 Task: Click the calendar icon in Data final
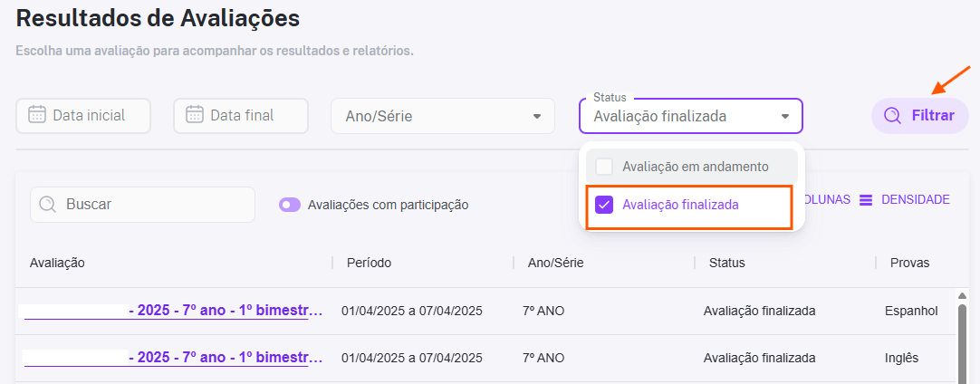[195, 115]
